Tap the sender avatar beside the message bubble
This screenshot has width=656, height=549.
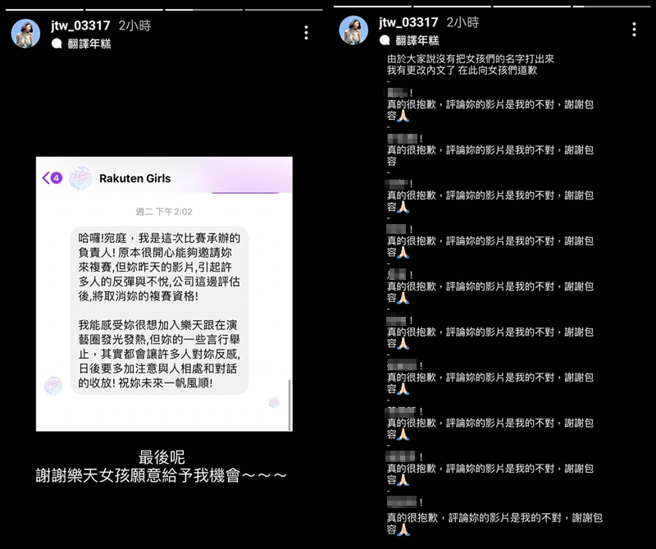pyautogui.click(x=53, y=385)
